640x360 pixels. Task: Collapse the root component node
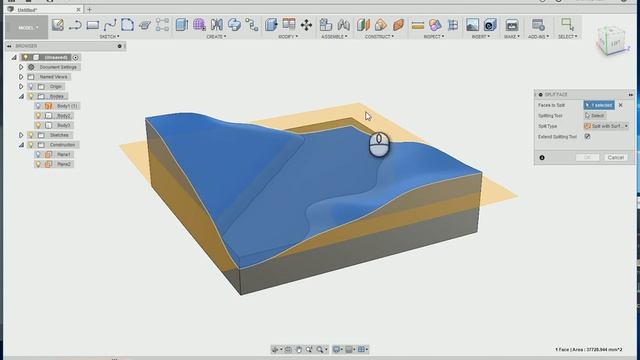coord(14,58)
